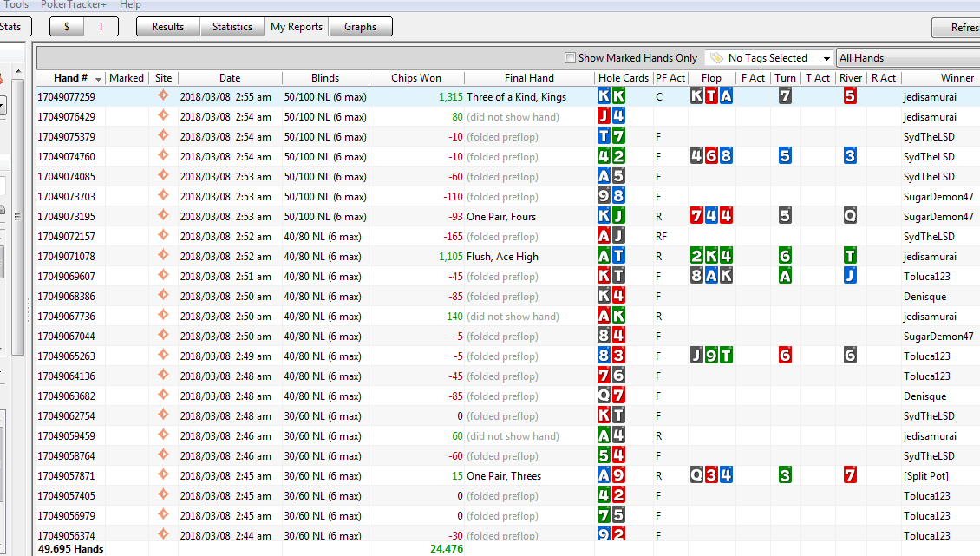Click the red 7 river card, Split Pot row
This screenshot has width=980, height=556.
pos(850,474)
